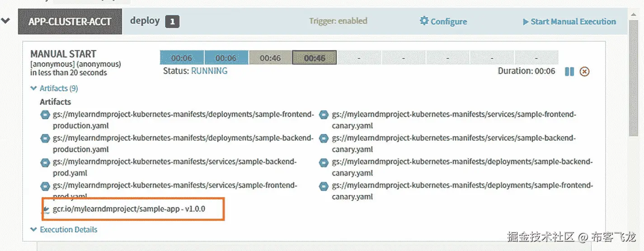This screenshot has width=644, height=251.
Task: Expand the Execution Details section
Action: pyautogui.click(x=64, y=229)
